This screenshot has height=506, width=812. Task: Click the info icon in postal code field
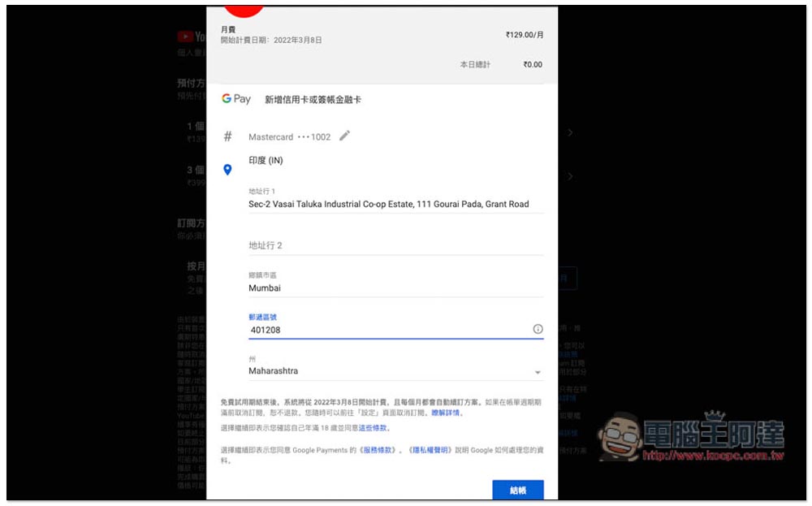(538, 329)
